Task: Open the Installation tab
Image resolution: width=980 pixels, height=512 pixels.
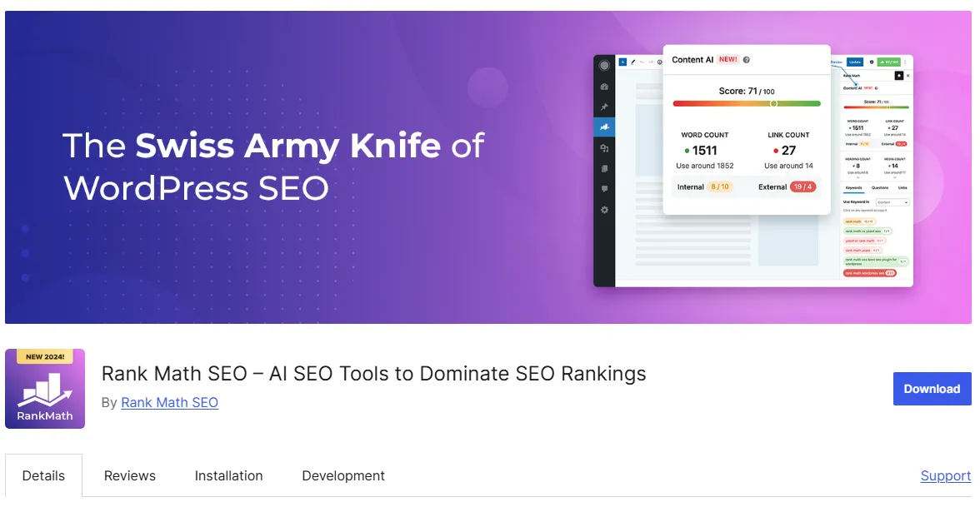Action: (228, 476)
